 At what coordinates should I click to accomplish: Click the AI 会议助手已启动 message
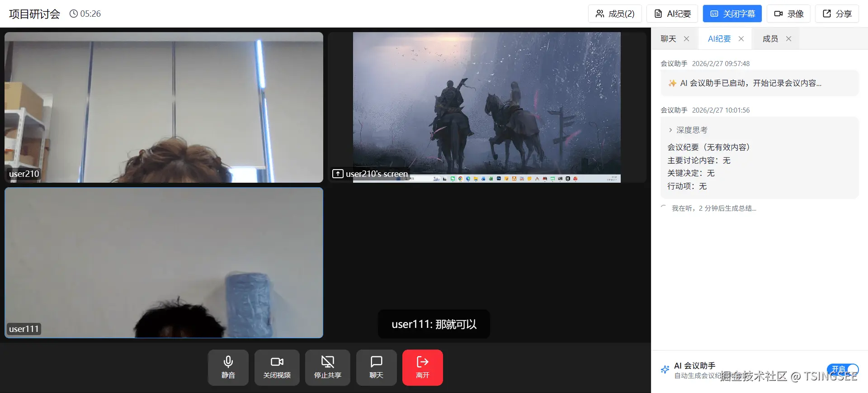click(759, 83)
